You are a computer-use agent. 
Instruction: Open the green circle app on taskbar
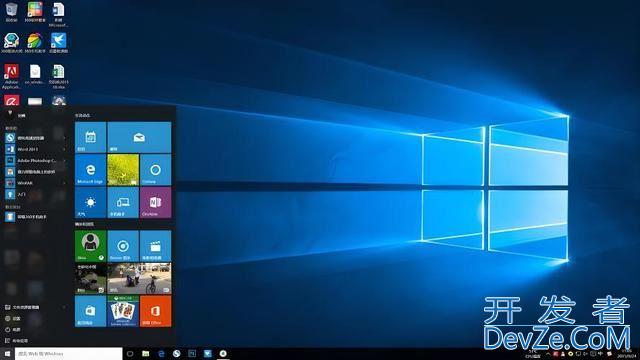click(x=223, y=353)
